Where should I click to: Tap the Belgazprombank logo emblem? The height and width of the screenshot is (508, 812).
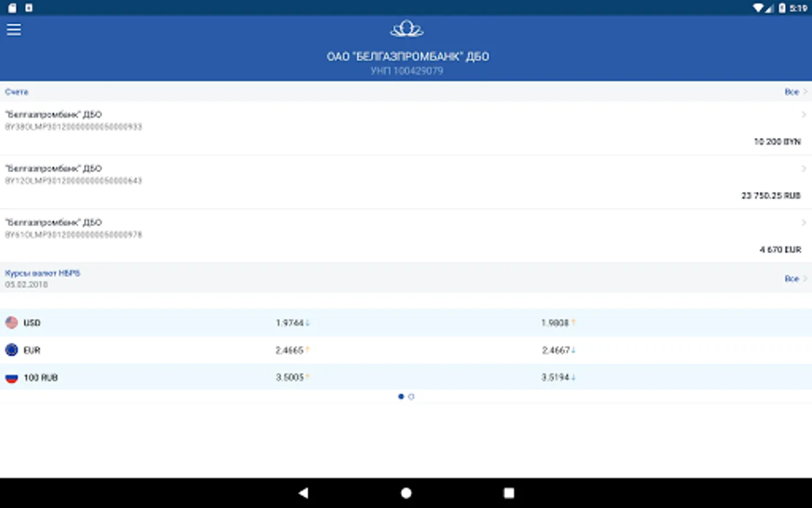pos(407,29)
